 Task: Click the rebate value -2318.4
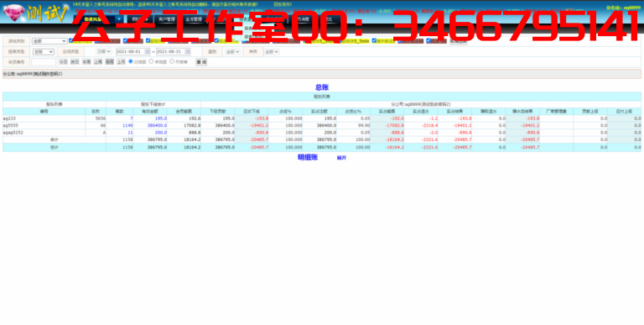coord(430,125)
